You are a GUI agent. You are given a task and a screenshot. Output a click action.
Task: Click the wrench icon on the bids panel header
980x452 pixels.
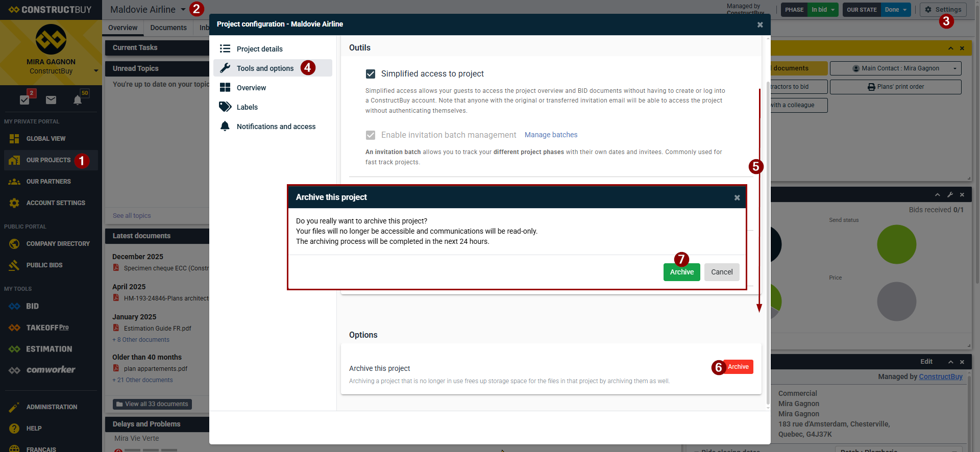(x=950, y=195)
